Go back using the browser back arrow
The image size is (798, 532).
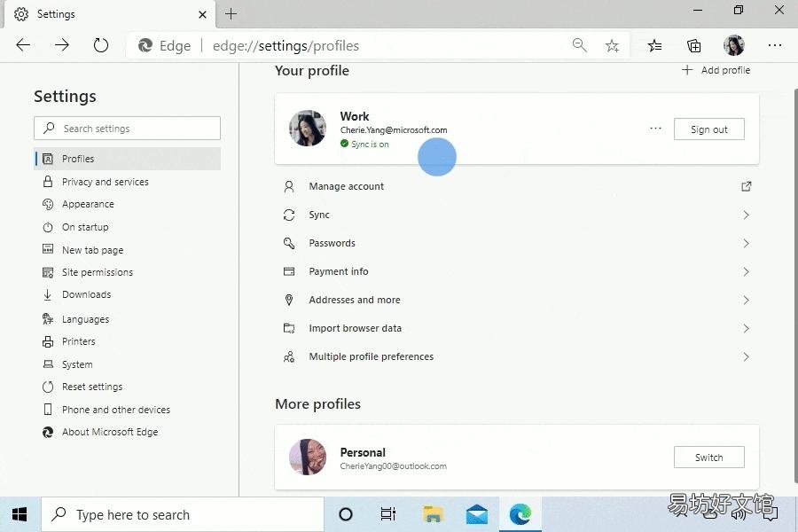23,45
